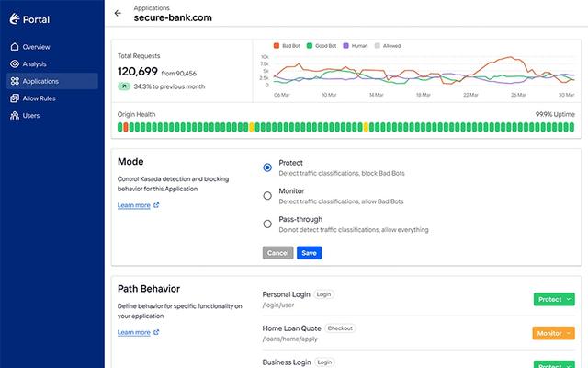This screenshot has height=368, width=588.
Task: Click the first yellow Origin Health bar
Action: 252,127
